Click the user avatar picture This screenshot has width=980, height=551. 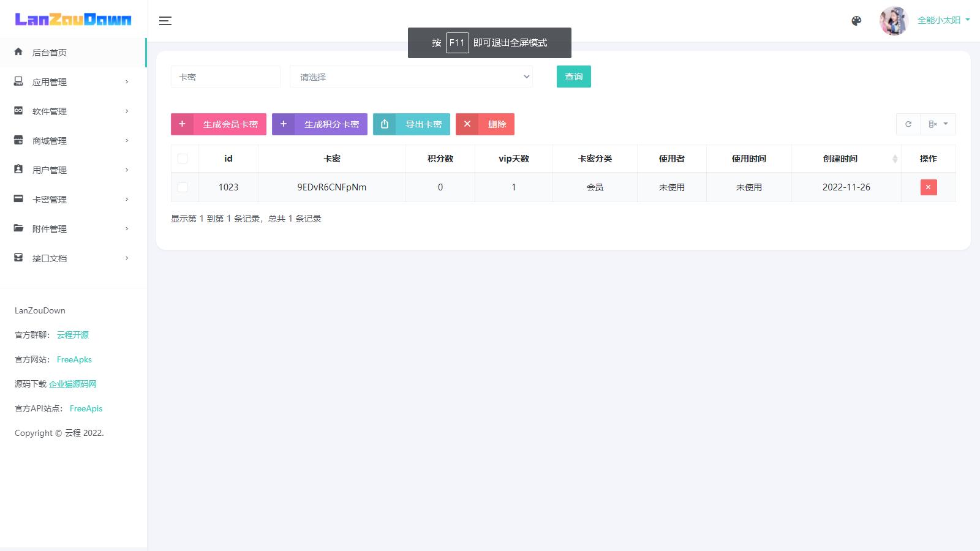coord(893,21)
